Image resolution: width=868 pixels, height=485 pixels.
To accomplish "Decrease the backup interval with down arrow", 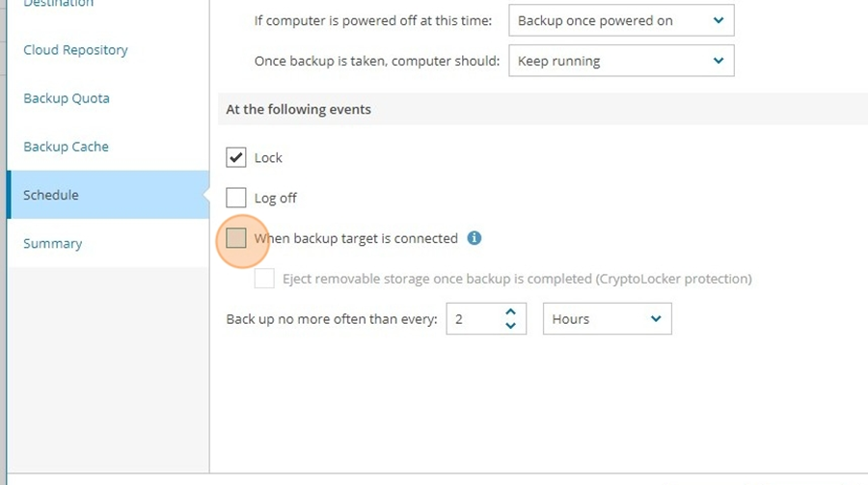I will coord(510,326).
